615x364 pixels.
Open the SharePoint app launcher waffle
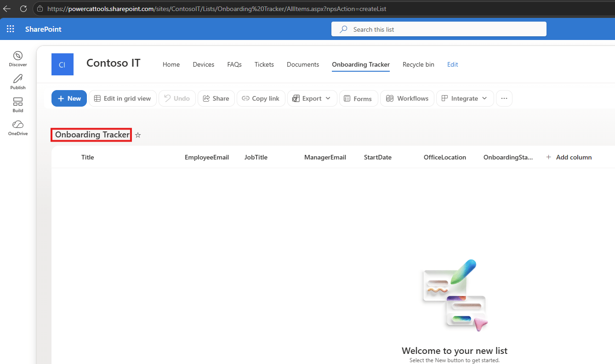(x=10, y=29)
